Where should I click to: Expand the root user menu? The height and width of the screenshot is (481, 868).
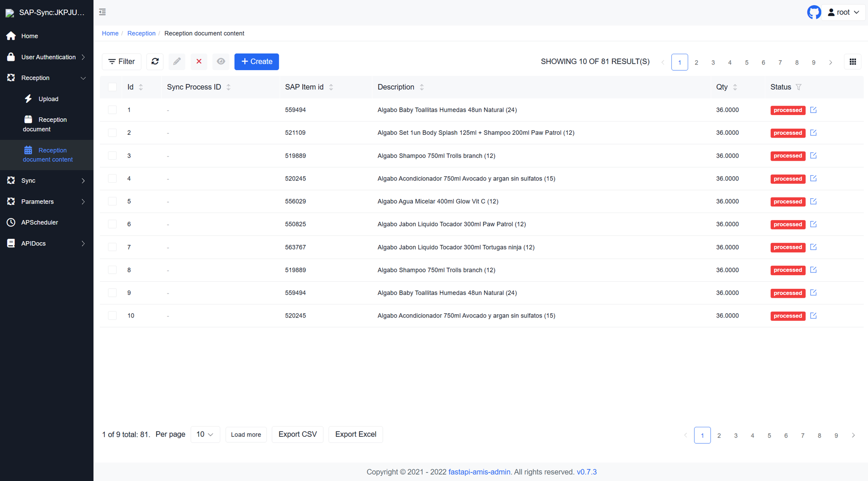(x=844, y=12)
